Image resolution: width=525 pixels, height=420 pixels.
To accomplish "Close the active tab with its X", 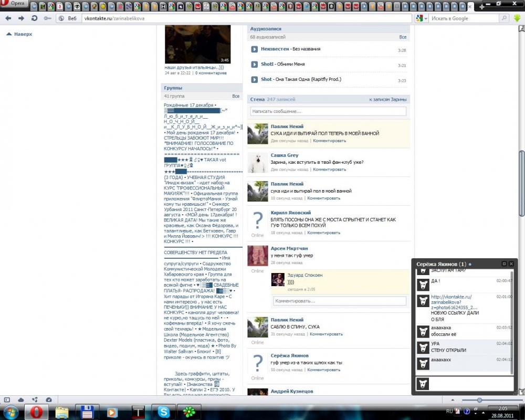I will [470, 6].
